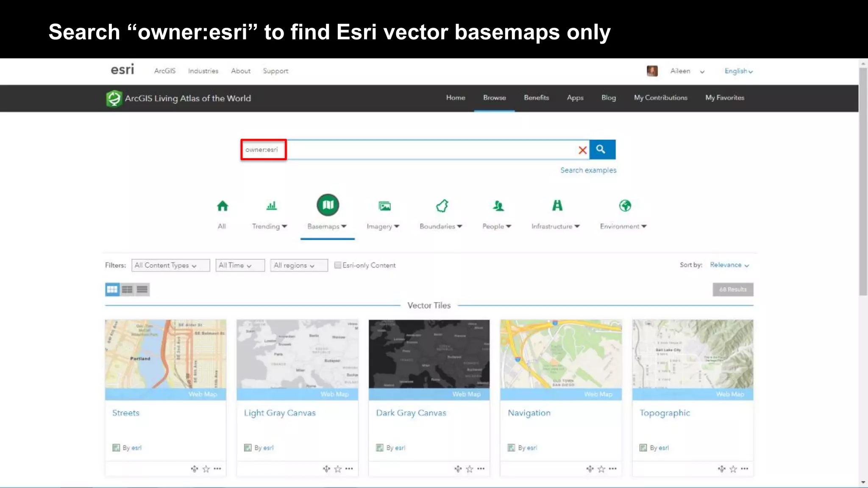Open the Streets basemap title
Image resolution: width=868 pixels, height=488 pixels.
tap(126, 413)
